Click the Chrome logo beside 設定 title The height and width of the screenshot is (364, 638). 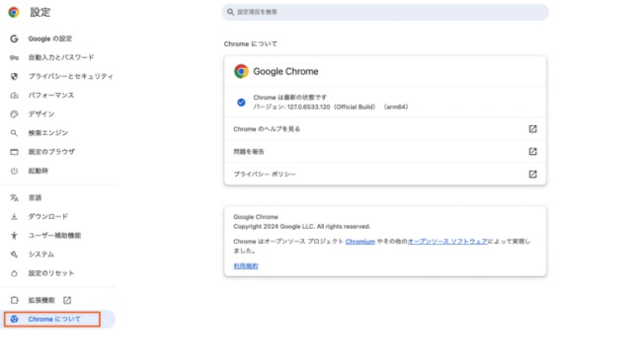point(14,12)
